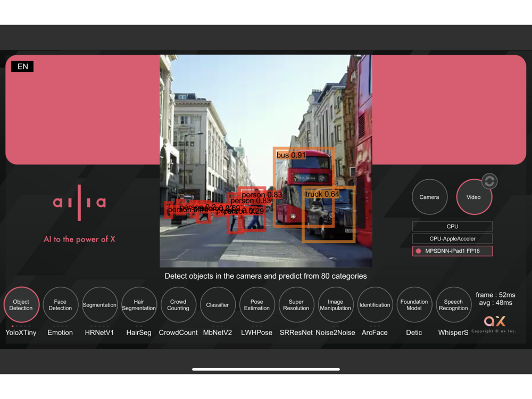
Task: Click the HairSeg model label
Action: click(x=139, y=332)
